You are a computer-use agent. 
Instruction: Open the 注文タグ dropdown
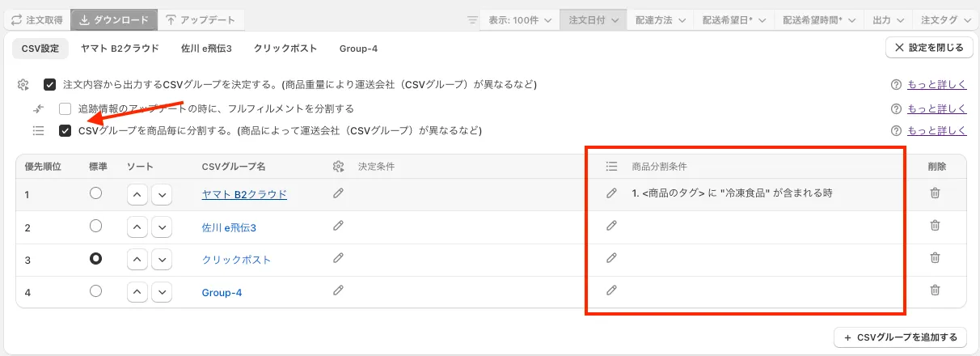pyautogui.click(x=945, y=19)
